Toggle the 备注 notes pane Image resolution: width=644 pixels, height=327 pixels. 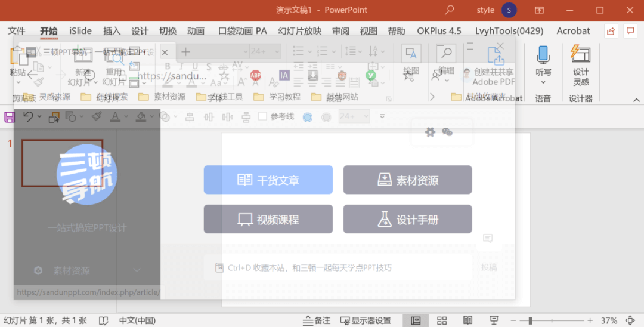[316, 320]
